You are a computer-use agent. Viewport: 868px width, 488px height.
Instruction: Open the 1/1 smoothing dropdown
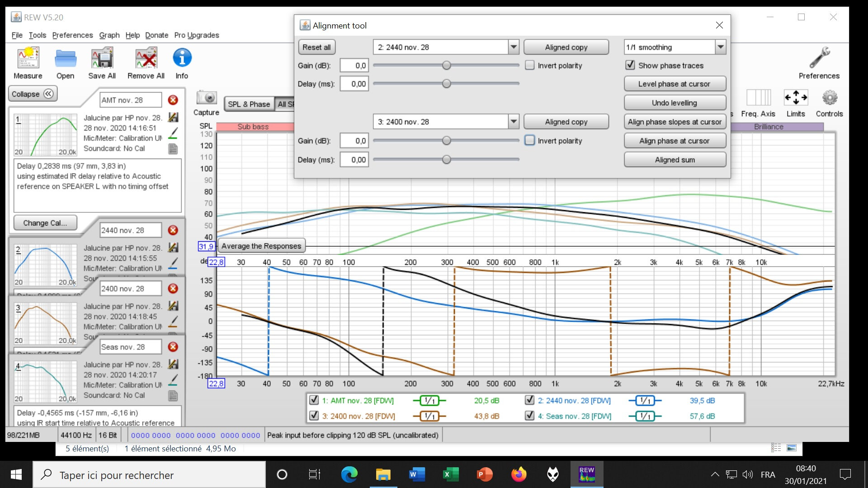[720, 47]
